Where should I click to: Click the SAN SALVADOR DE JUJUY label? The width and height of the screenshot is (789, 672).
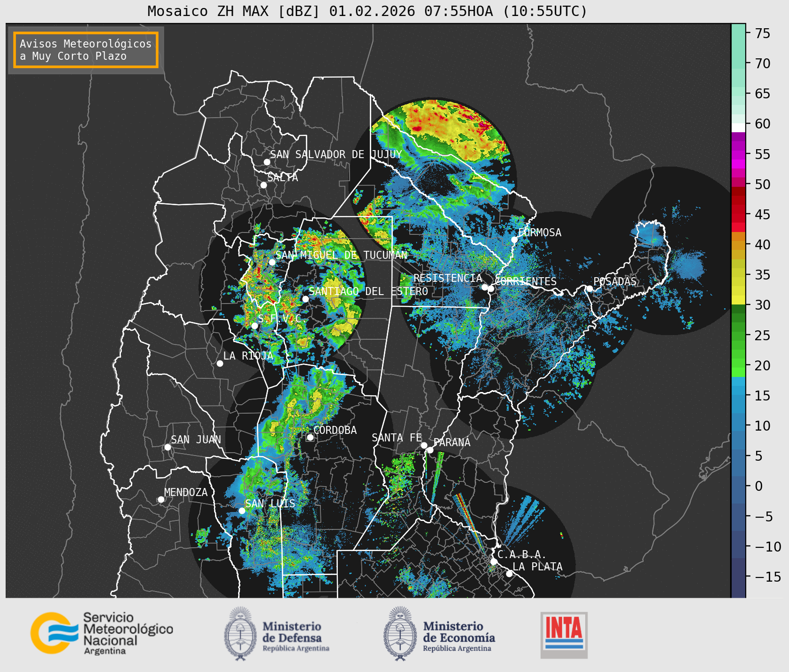click(x=336, y=154)
